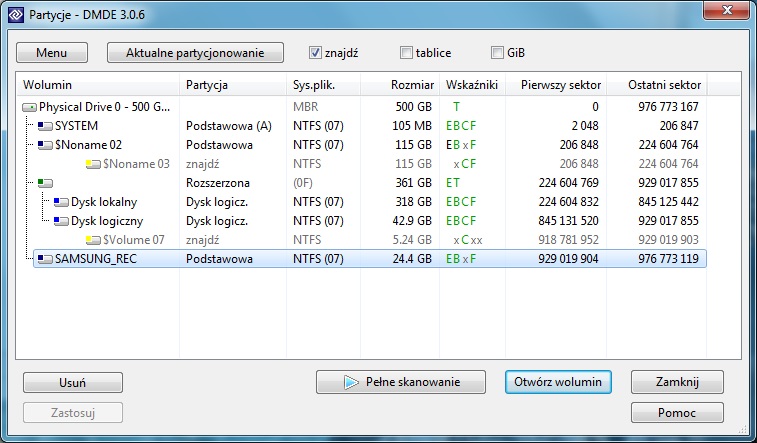The image size is (757, 443).
Task: Click last sector value '976 773 119'
Action: [x=668, y=259]
